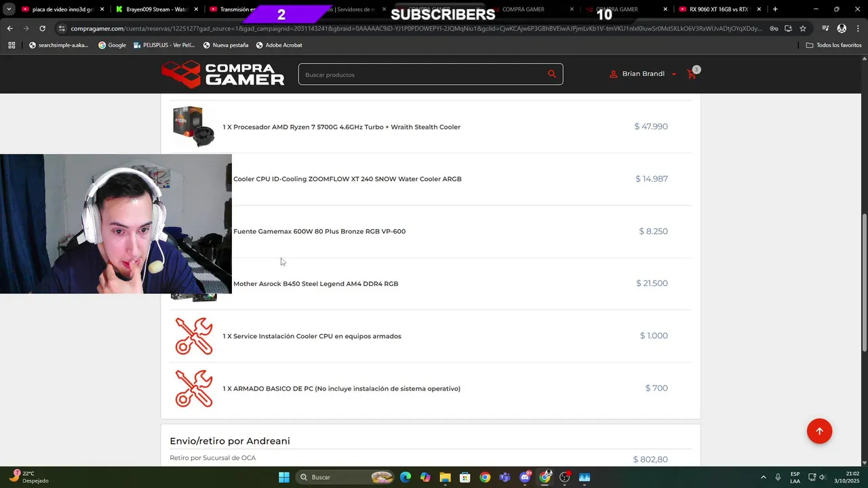Click the $ 47.990 price
The width and height of the screenshot is (868, 488).
click(651, 127)
